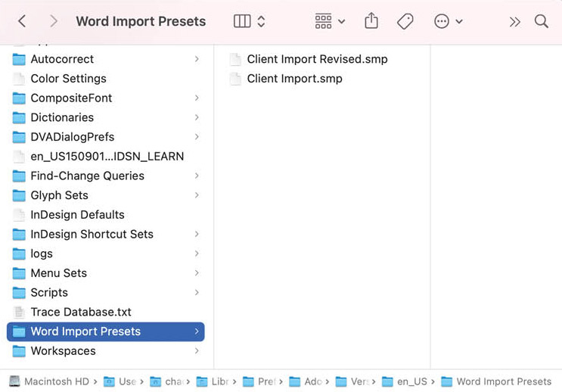
Task: Show more toolbar items via double chevron
Action: coord(514,22)
